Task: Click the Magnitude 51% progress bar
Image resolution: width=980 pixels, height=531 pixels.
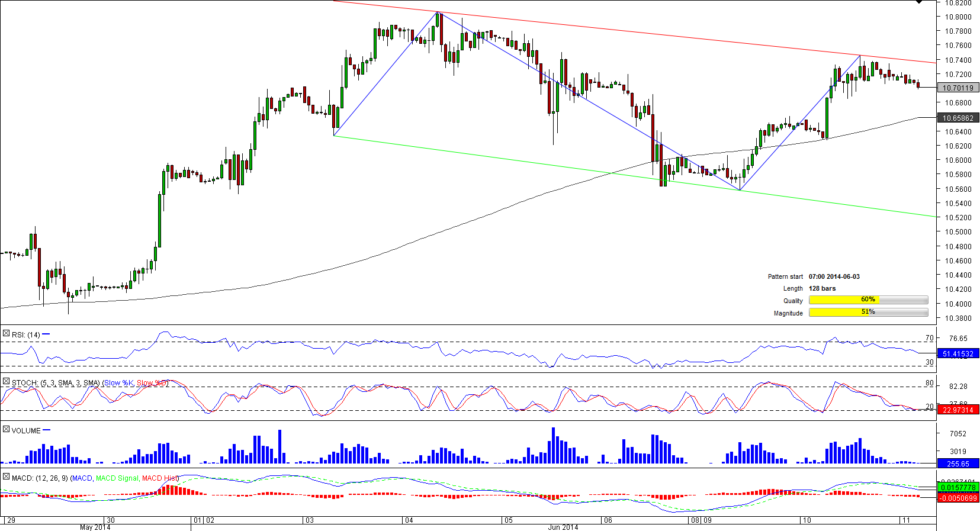Action: pos(868,313)
